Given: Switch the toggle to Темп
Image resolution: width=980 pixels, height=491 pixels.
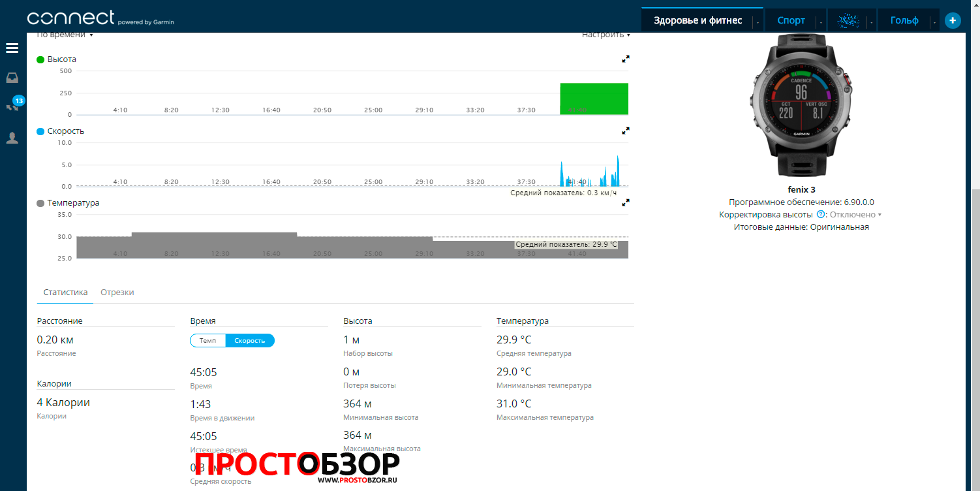Looking at the screenshot, I should [207, 341].
